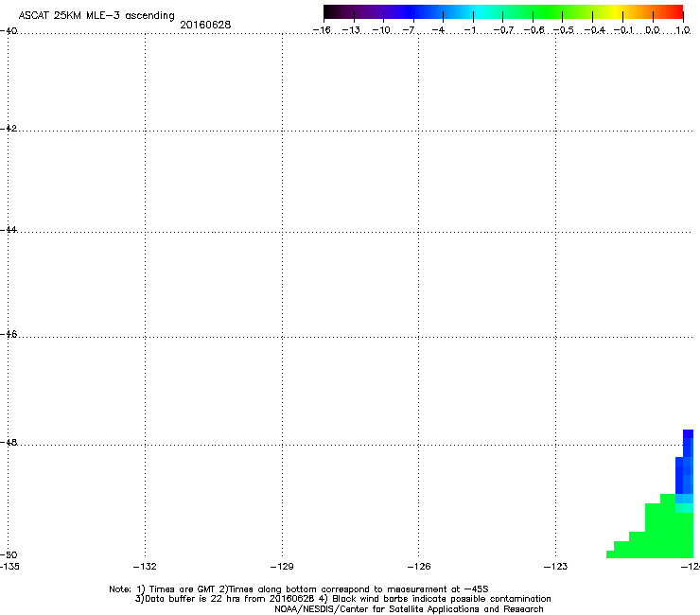This screenshot has height=615, width=700.
Task: Click the colorbar label 0.0
Action: pos(653,30)
